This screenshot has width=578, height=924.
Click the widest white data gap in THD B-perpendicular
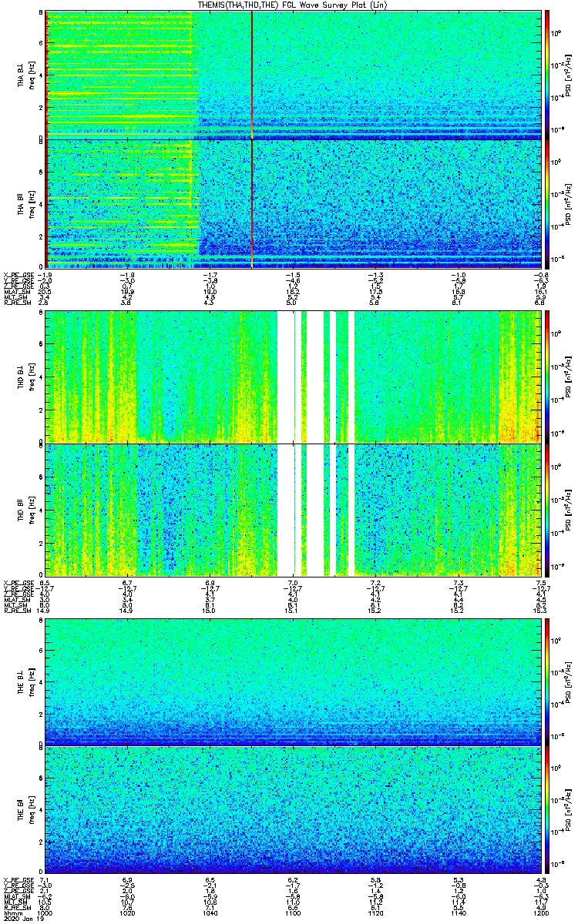(286, 376)
